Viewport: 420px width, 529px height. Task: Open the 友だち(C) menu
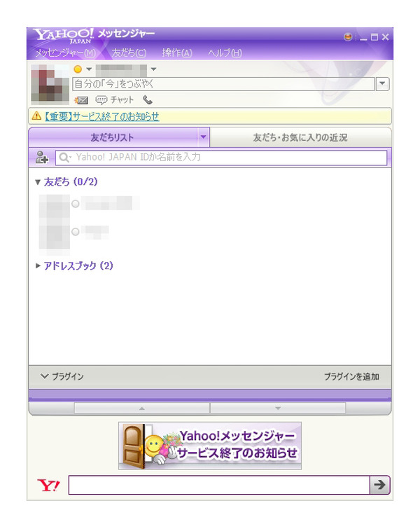click(129, 53)
